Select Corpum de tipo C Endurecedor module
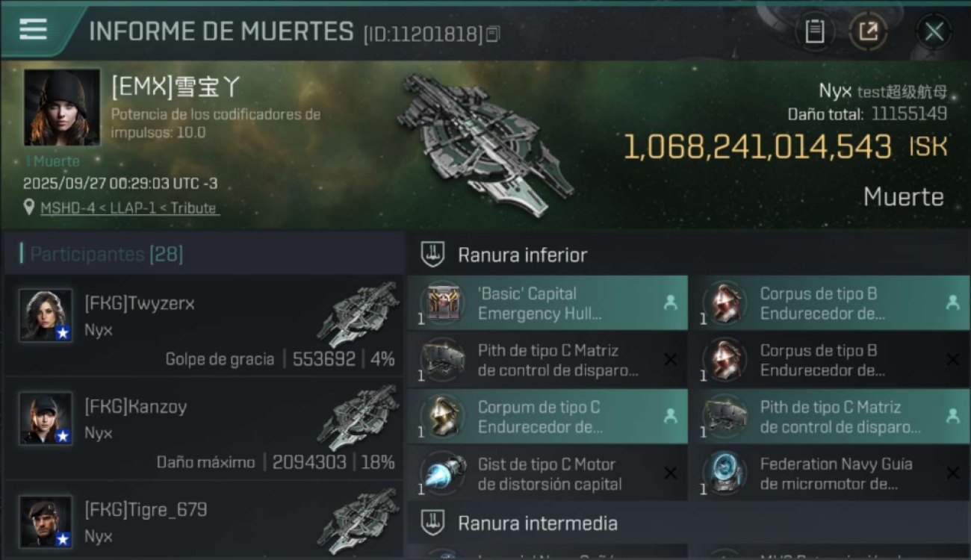Viewport: 971px width, 560px height. coord(547,417)
